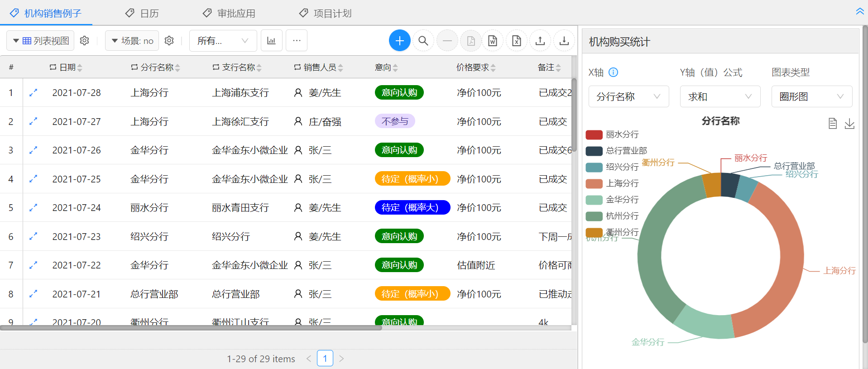
Task: Sort by 日期 column arrows
Action: click(80, 67)
